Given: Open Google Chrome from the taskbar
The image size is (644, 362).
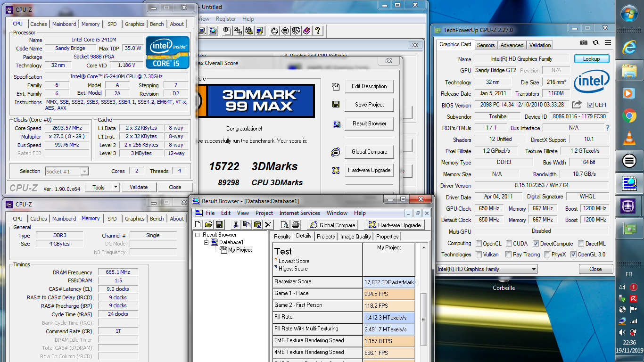Looking at the screenshot, I should coord(629,116).
